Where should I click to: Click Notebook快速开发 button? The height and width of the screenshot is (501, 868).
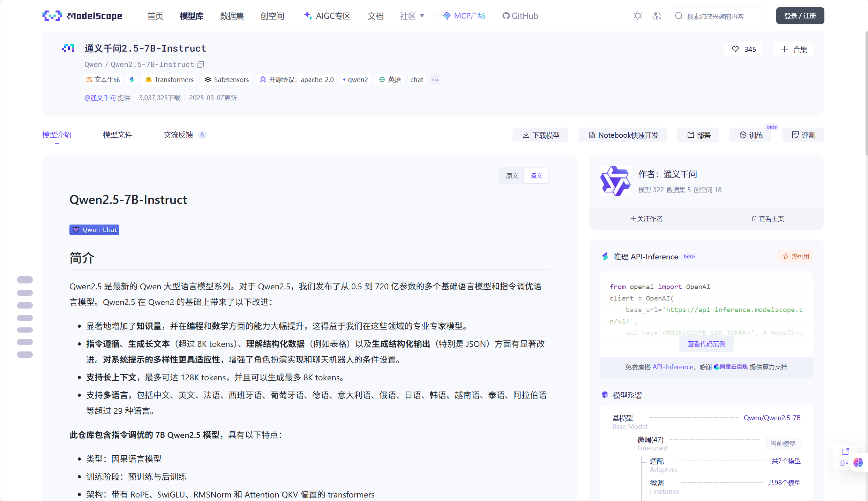(x=623, y=135)
